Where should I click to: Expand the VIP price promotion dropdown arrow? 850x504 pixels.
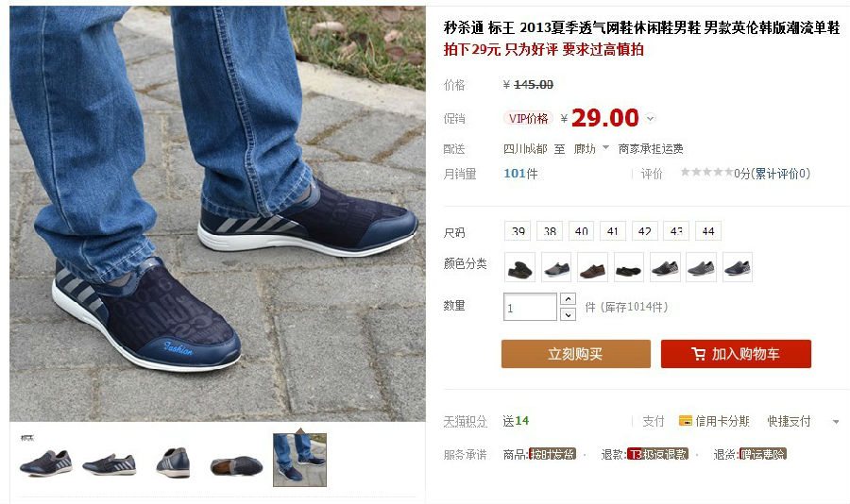pyautogui.click(x=651, y=118)
